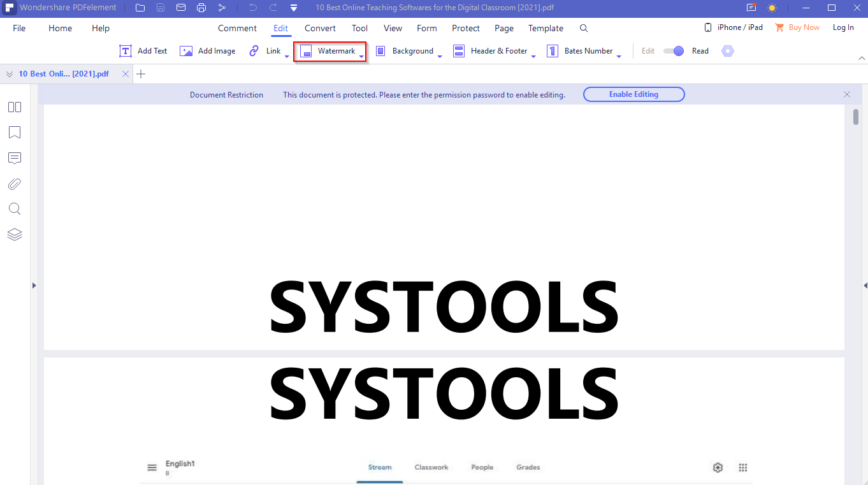Select the Add Text tool
Viewport: 868px width, 485px height.
coord(143,51)
